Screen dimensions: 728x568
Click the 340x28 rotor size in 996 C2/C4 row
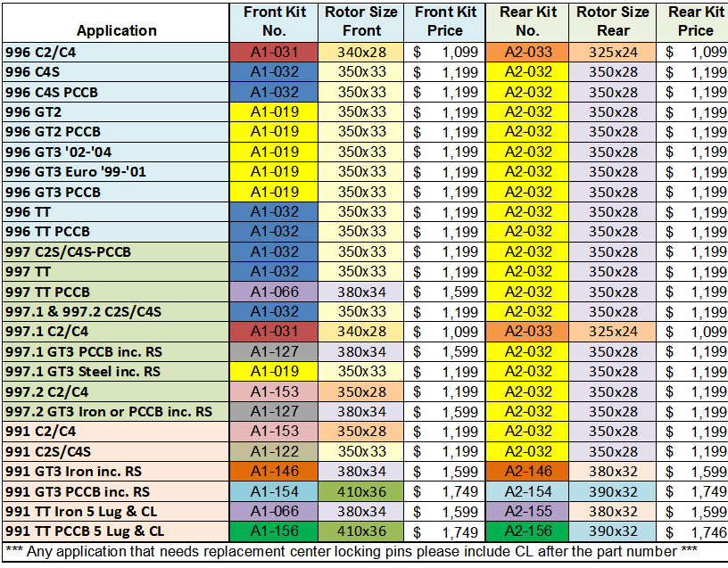[361, 53]
